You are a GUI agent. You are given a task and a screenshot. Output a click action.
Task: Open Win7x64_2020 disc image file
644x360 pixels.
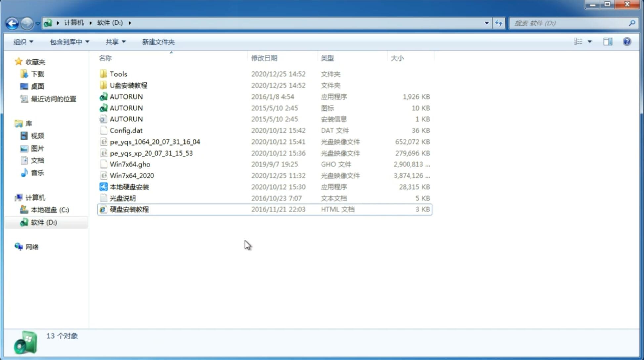(x=132, y=176)
